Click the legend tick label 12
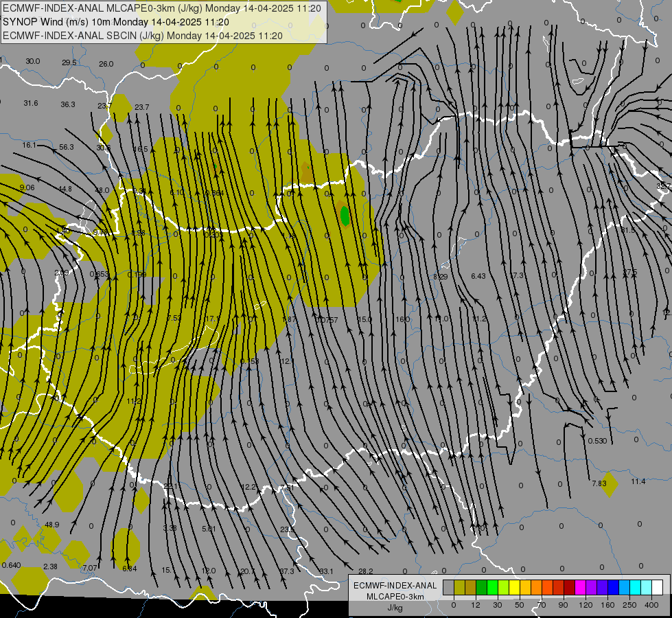 click(x=475, y=605)
